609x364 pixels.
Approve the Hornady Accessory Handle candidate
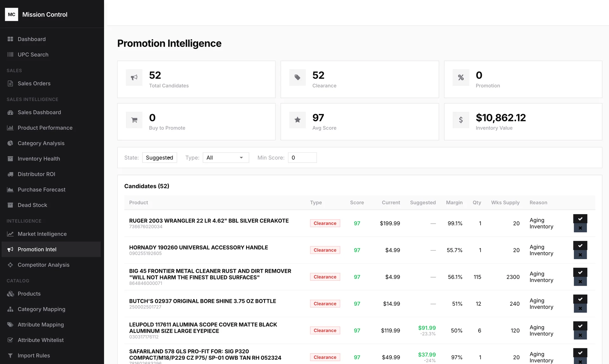pyautogui.click(x=580, y=246)
